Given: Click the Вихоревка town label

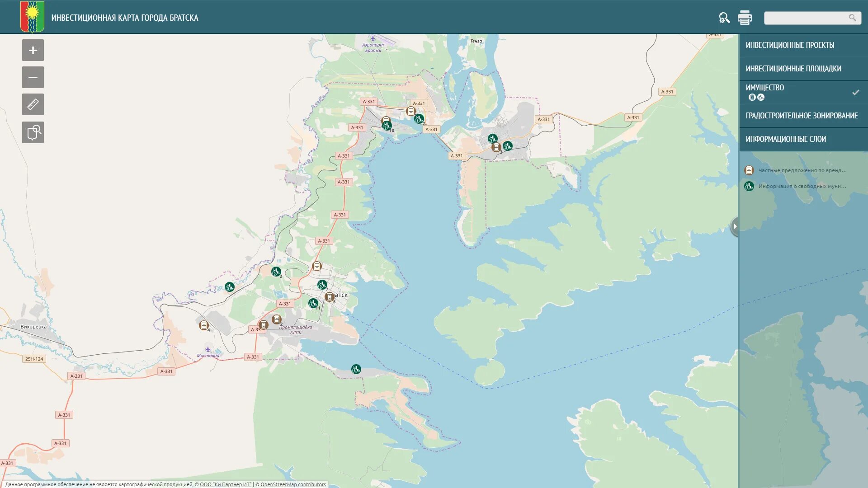Looking at the screenshot, I should pyautogui.click(x=33, y=327).
